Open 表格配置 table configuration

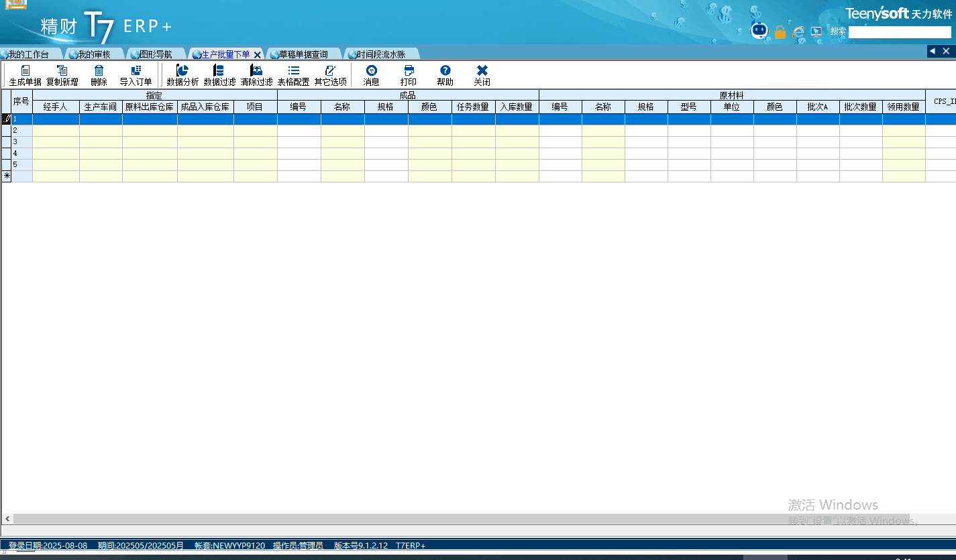293,71
